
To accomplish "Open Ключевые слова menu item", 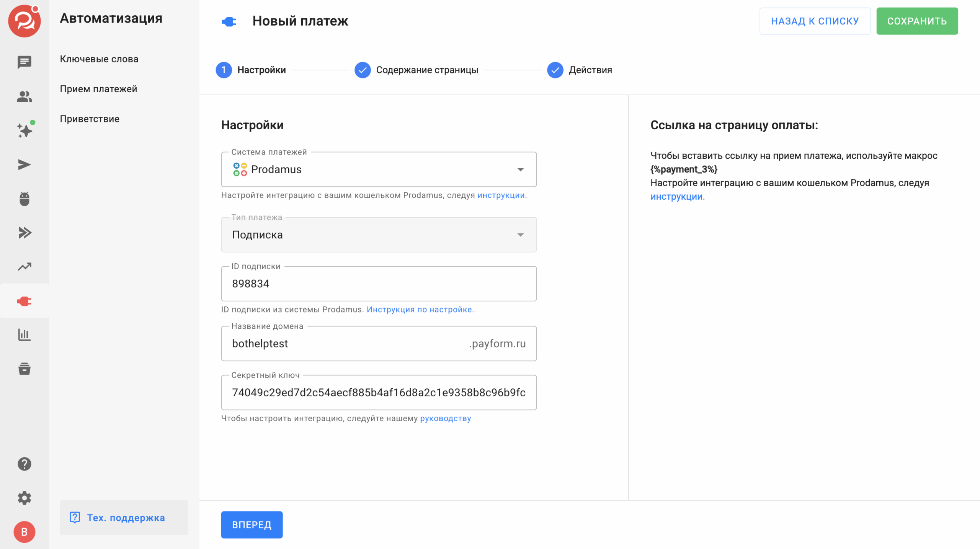I will click(99, 59).
